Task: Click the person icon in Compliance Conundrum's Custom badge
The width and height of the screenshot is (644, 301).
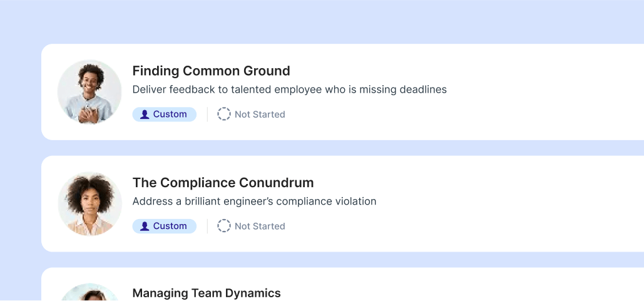Action: pyautogui.click(x=145, y=227)
